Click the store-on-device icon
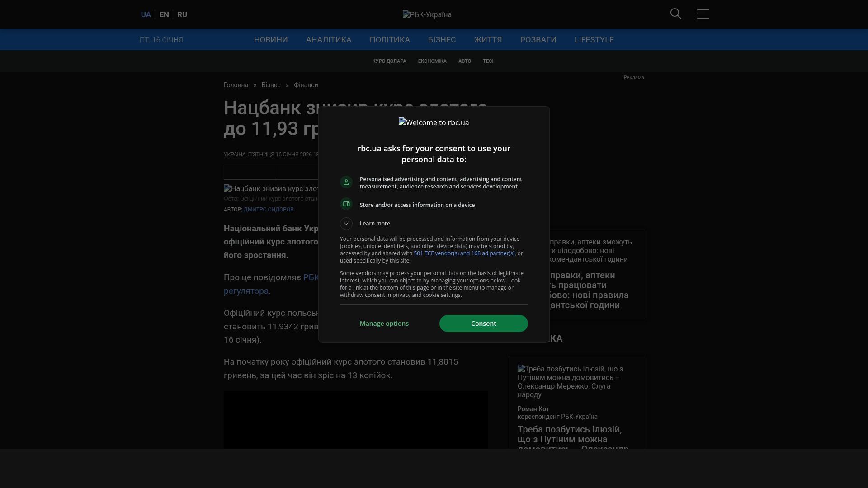The width and height of the screenshot is (868, 488). tap(346, 204)
